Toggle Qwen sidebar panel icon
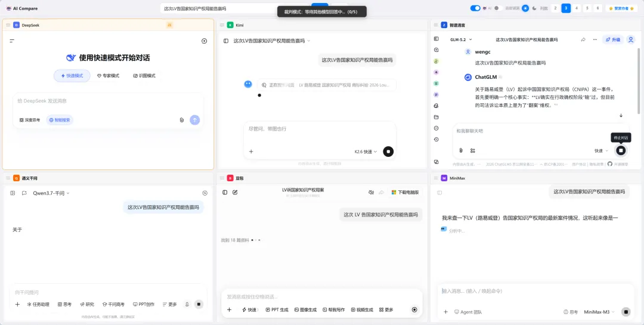This screenshot has height=325, width=644. [x=13, y=193]
